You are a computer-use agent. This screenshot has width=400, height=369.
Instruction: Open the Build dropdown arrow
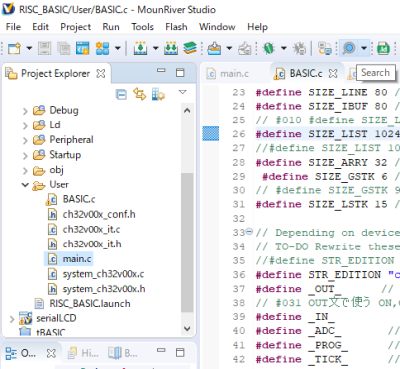(x=155, y=49)
